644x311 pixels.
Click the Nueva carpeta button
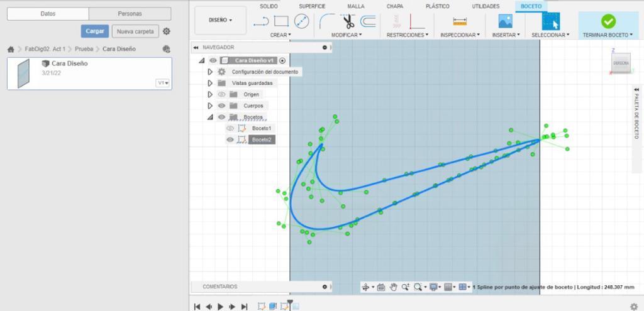[135, 31]
